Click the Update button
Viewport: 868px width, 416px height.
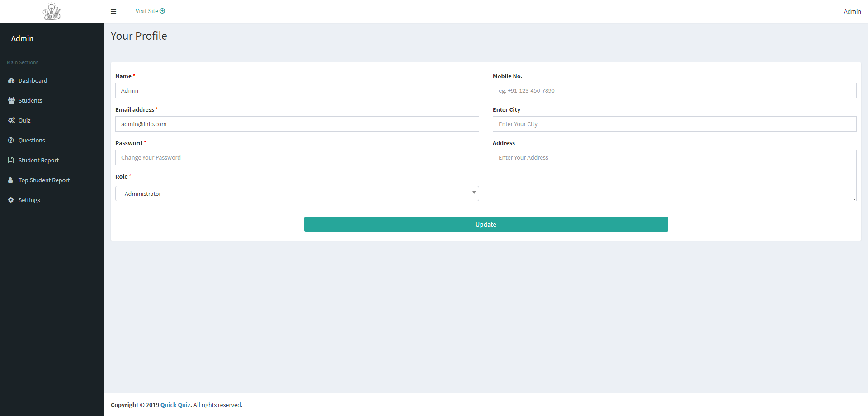pos(486,224)
